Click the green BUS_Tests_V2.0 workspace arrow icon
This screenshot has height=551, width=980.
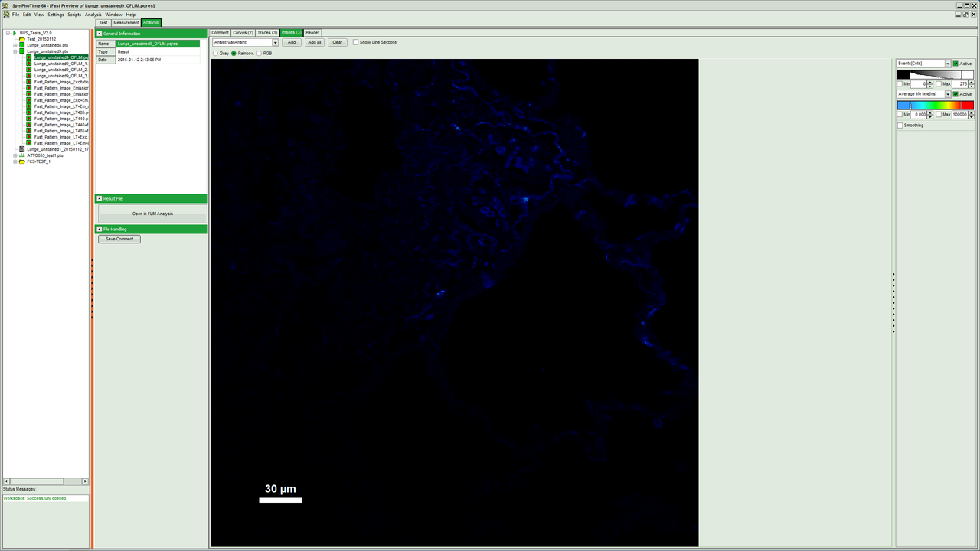14,33
